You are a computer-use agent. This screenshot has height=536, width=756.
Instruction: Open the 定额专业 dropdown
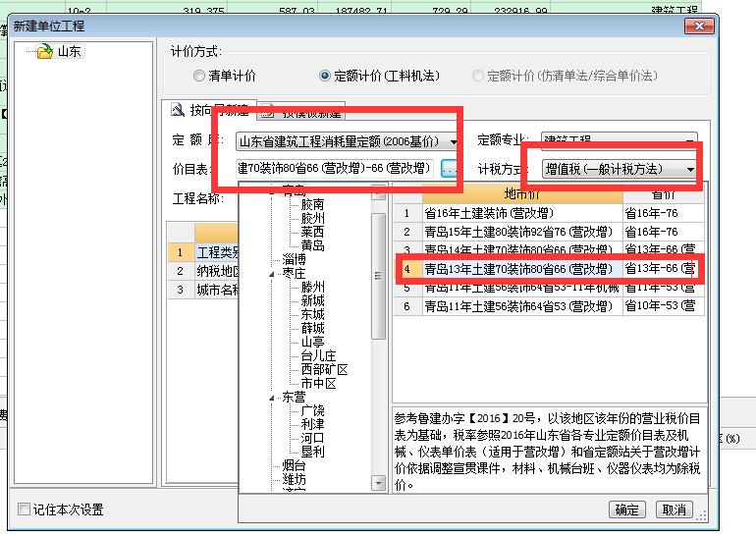(x=690, y=139)
